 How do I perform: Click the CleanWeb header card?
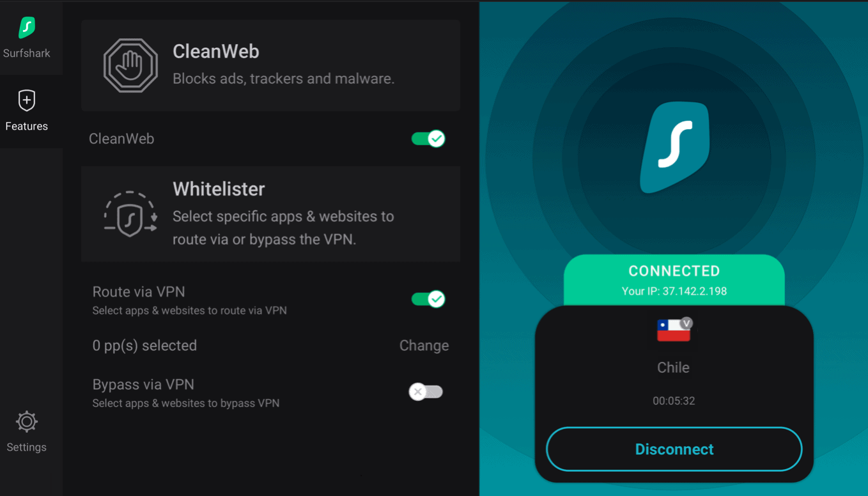(x=270, y=65)
